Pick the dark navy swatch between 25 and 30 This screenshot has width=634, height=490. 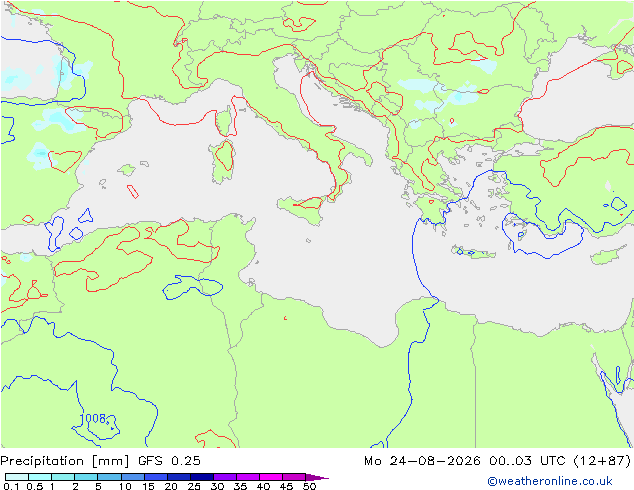(x=201, y=477)
